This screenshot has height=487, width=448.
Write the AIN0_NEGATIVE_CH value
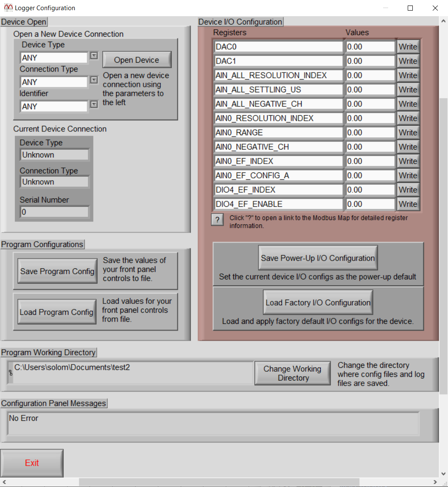pos(408,147)
